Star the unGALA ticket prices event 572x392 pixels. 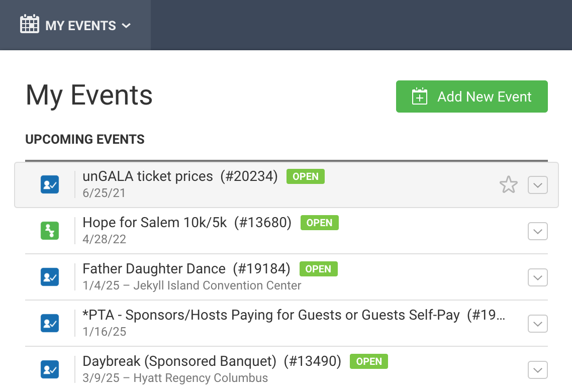point(508,185)
